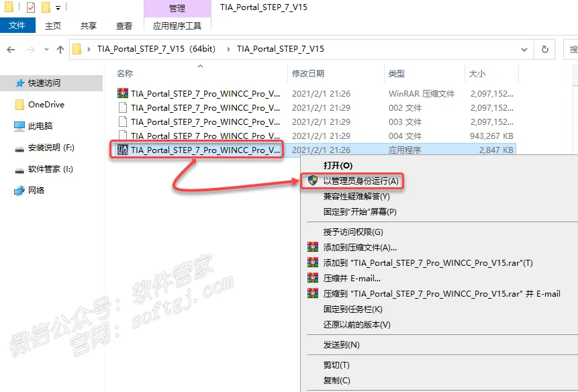Click the Back navigation arrow

coord(11,50)
